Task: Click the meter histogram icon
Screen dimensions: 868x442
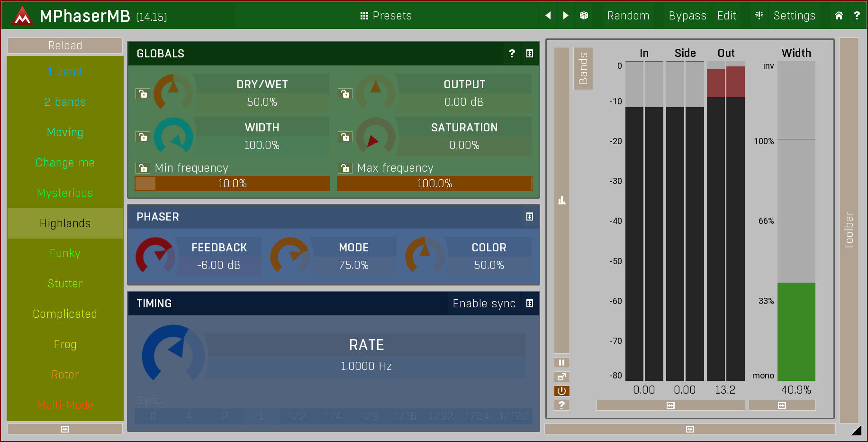Action: [x=562, y=201]
